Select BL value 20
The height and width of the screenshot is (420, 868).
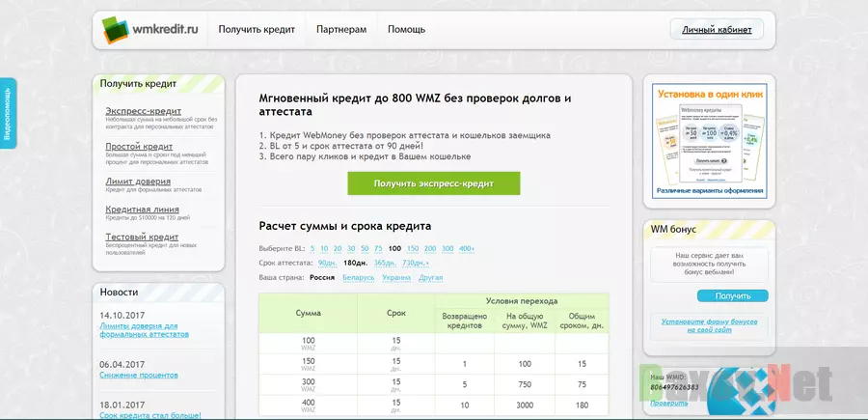pyautogui.click(x=338, y=248)
